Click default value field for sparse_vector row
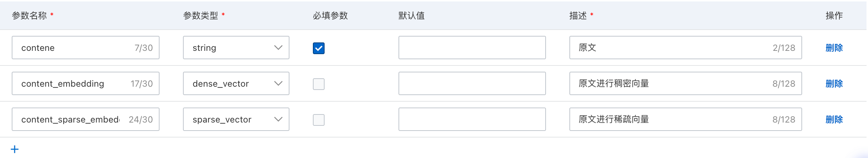This screenshot has height=158, width=868. click(472, 119)
